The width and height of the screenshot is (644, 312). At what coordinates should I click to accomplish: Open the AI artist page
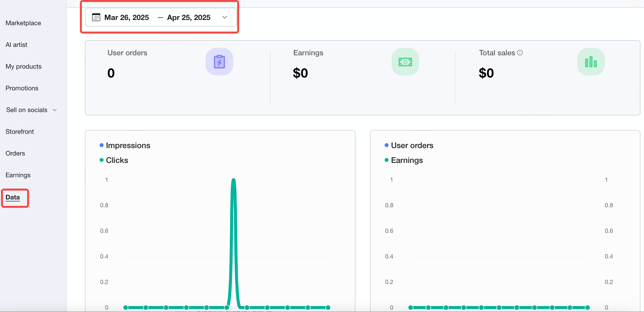click(16, 45)
